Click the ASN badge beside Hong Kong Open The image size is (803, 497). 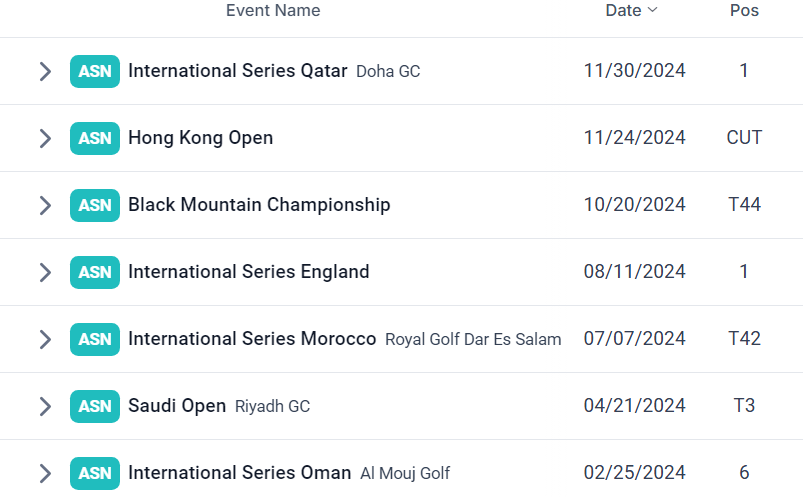[x=95, y=138]
